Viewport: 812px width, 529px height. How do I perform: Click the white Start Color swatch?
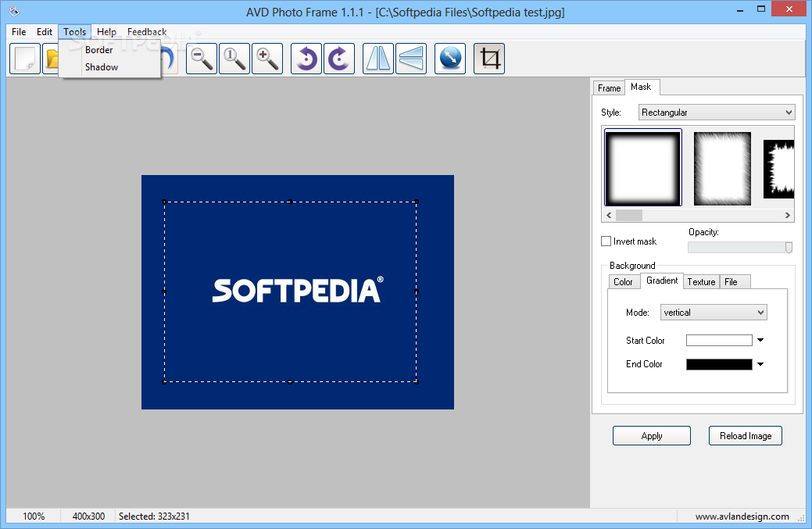click(719, 340)
